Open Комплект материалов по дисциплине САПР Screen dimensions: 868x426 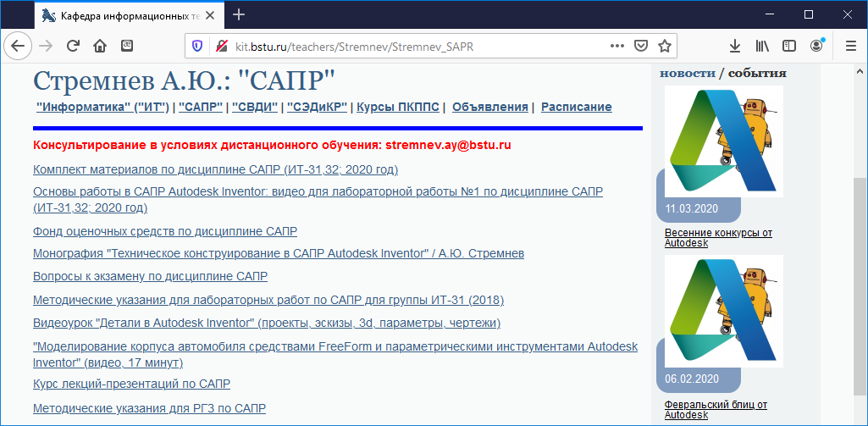[216, 169]
